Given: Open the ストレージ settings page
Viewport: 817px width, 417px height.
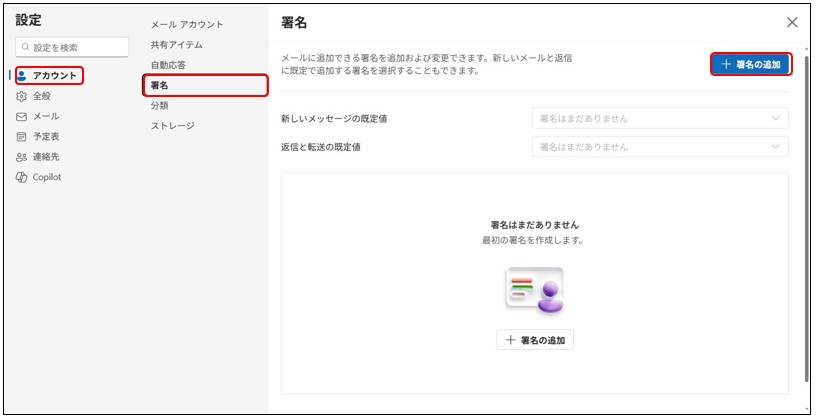Looking at the screenshot, I should pos(172,126).
